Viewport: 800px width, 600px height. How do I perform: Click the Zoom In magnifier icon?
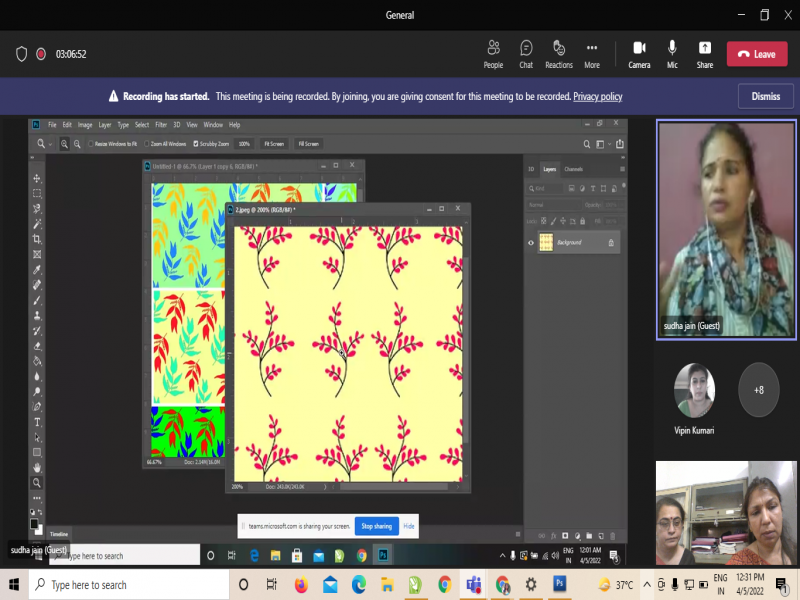tap(65, 144)
